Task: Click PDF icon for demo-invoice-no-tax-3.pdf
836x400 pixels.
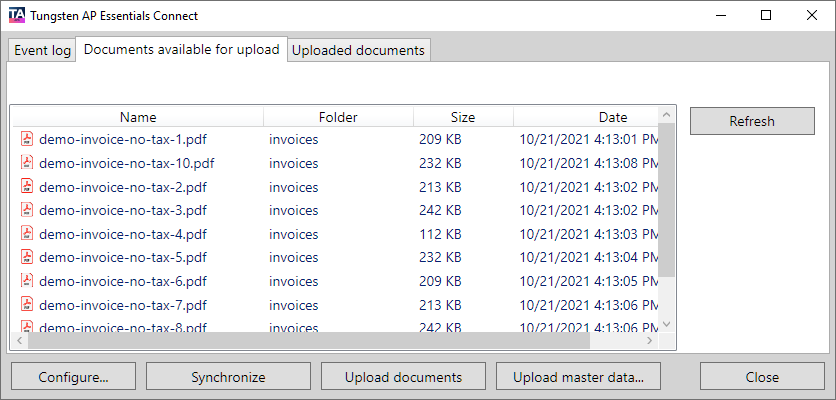Action: 27,210
